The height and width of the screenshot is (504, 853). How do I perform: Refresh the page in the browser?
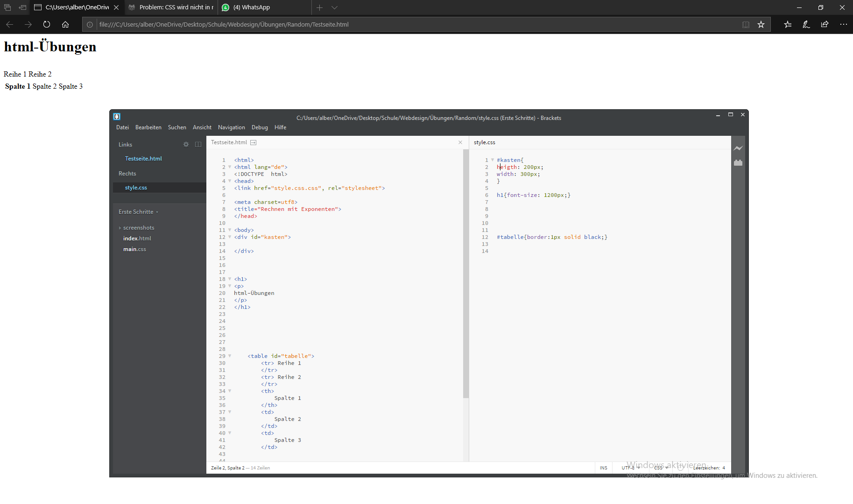point(47,25)
